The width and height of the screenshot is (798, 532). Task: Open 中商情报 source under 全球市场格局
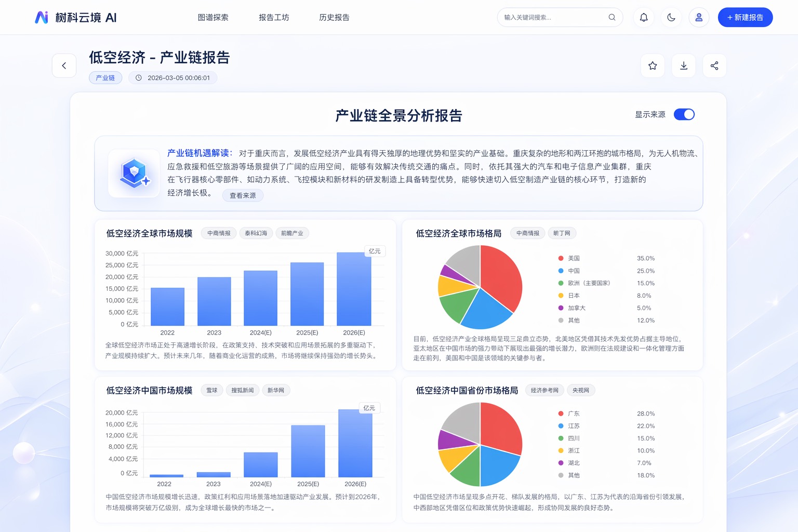pos(528,233)
